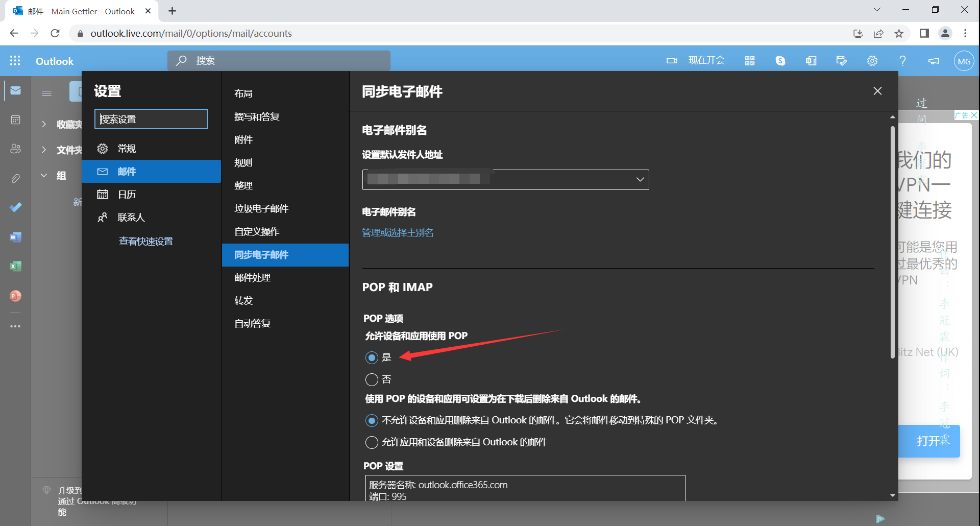Viewport: 980px width, 526px height.
Task: Open 附件 mail settings
Action: pos(285,139)
